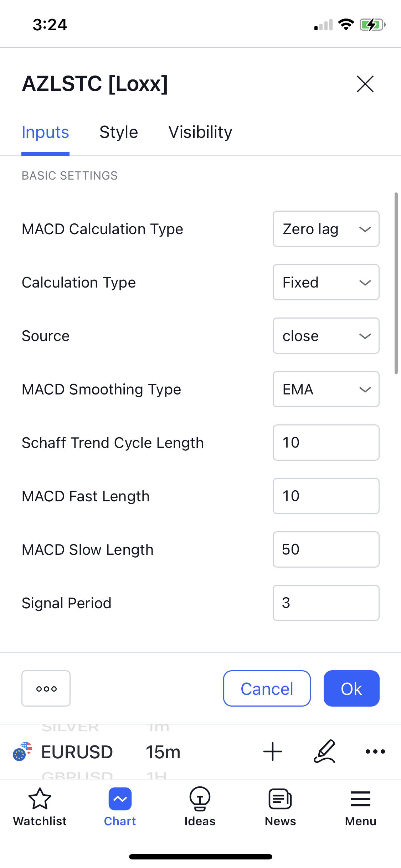Screen dimensions: 401x868
Task: Focus the Signal Period input field
Action: coord(326,603)
